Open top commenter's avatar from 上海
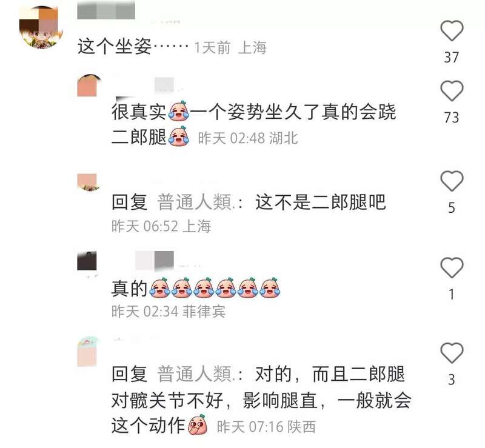This screenshot has width=485, height=448. (41, 27)
